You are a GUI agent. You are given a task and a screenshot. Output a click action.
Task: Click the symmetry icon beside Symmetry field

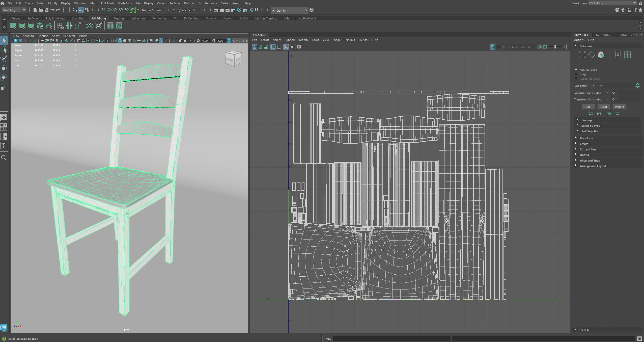pos(637,86)
